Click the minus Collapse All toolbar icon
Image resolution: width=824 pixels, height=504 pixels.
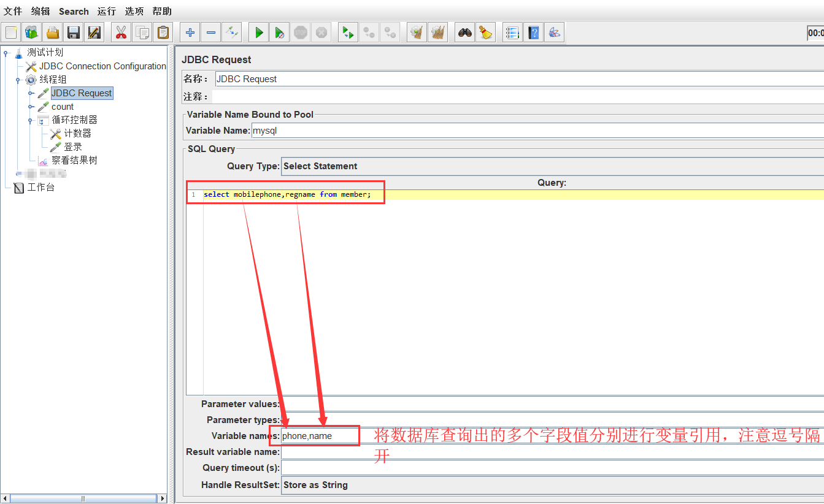[x=211, y=32]
